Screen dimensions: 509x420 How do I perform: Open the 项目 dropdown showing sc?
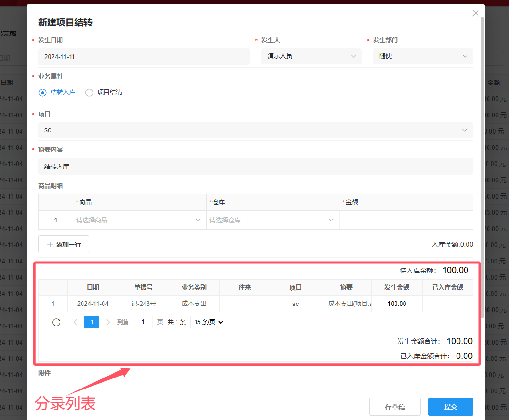[255, 130]
